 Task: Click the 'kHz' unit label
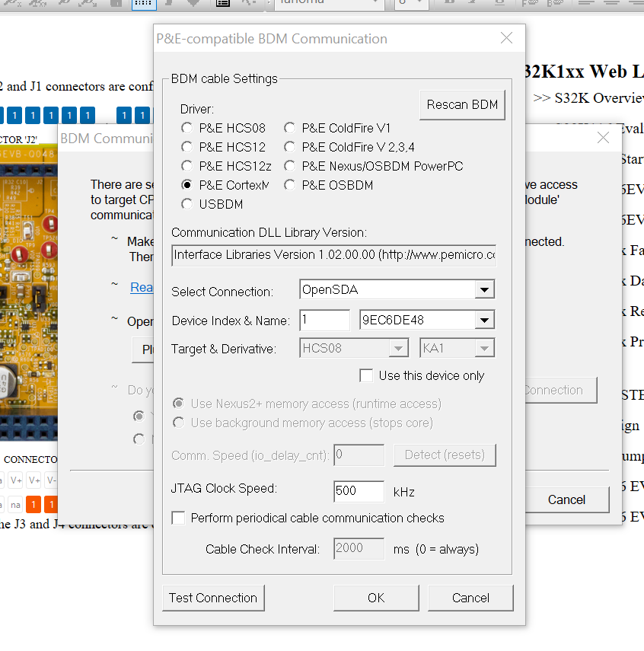(x=404, y=493)
